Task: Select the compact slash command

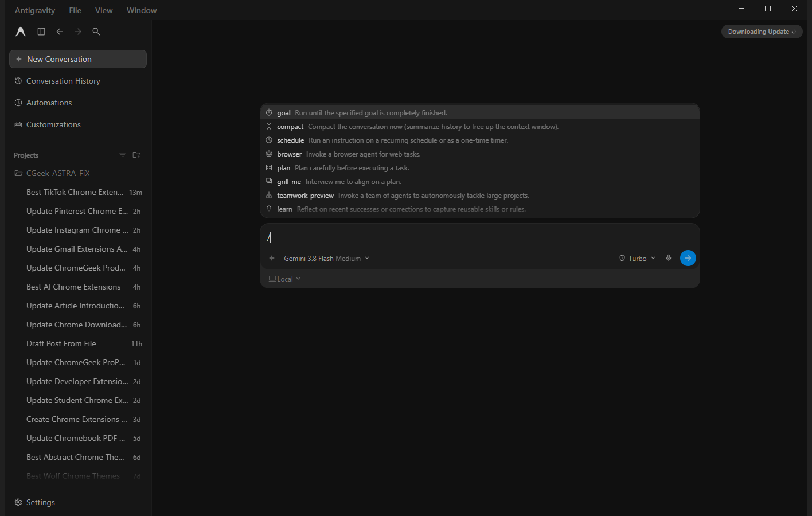Action: tap(480, 127)
